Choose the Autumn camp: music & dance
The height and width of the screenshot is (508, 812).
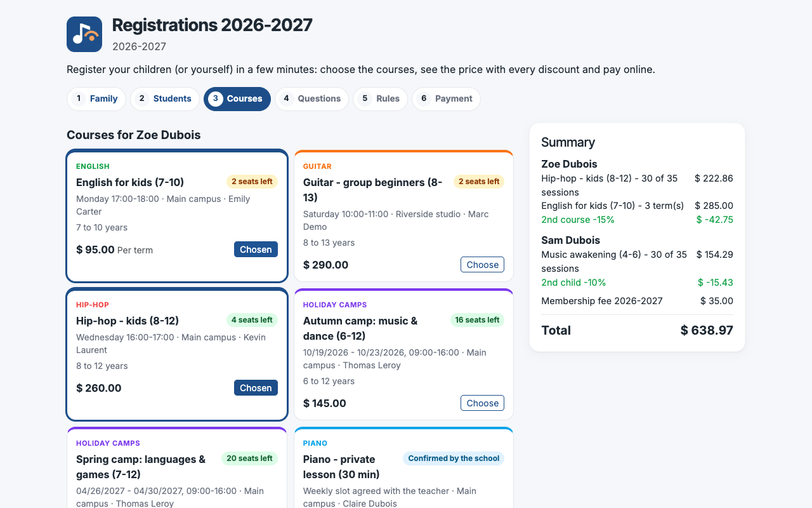click(x=482, y=403)
